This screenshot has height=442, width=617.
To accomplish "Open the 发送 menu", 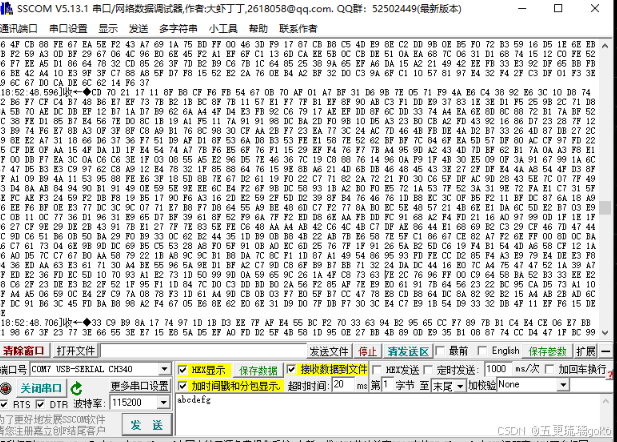I will (x=139, y=29).
